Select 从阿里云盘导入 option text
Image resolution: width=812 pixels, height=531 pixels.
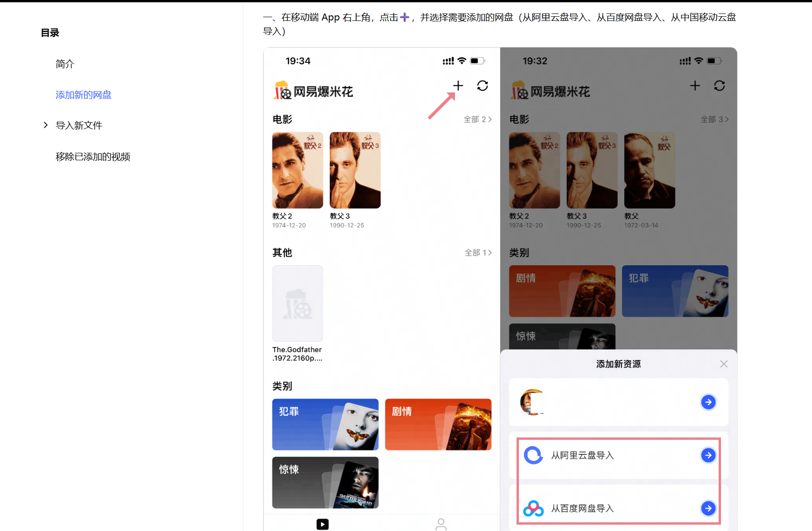pos(583,455)
